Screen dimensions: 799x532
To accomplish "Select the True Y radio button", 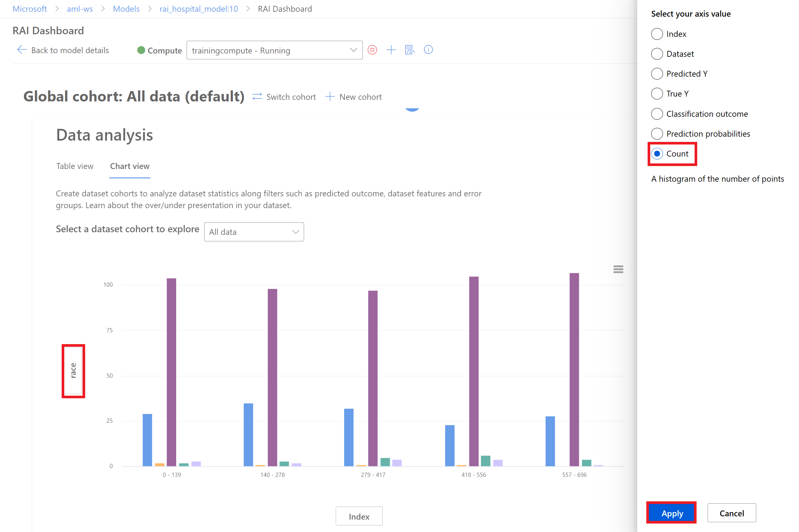I will click(x=657, y=94).
